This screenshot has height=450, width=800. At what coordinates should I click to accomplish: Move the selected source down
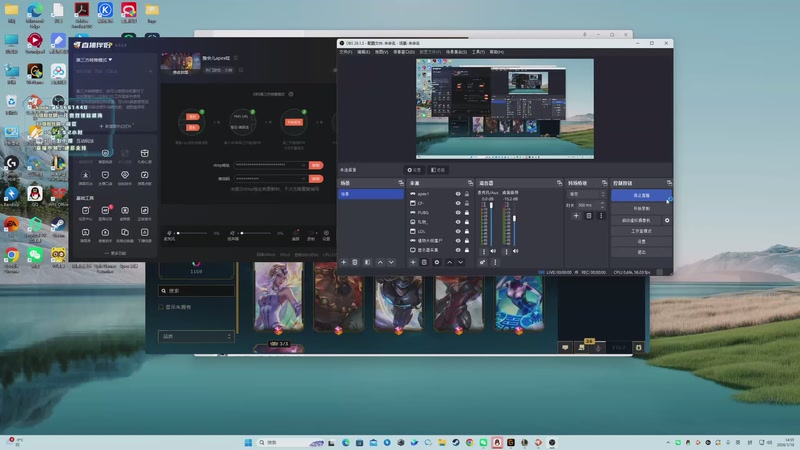pos(461,262)
